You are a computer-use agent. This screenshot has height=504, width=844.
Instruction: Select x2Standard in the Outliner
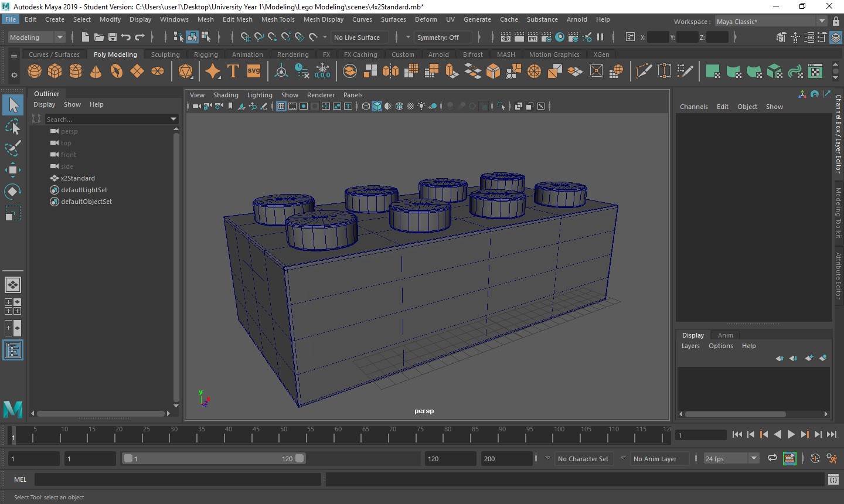pos(77,178)
